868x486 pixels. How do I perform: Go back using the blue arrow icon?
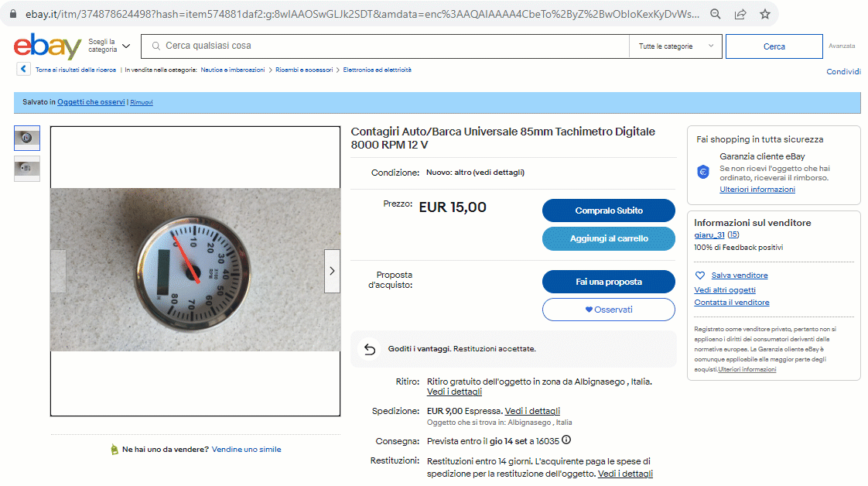[x=23, y=69]
